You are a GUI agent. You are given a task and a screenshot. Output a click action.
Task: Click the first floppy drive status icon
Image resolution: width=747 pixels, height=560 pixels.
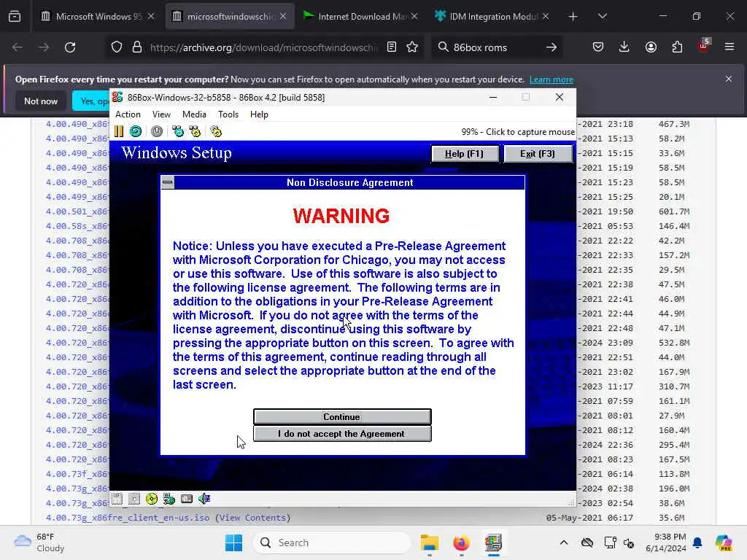(117, 499)
